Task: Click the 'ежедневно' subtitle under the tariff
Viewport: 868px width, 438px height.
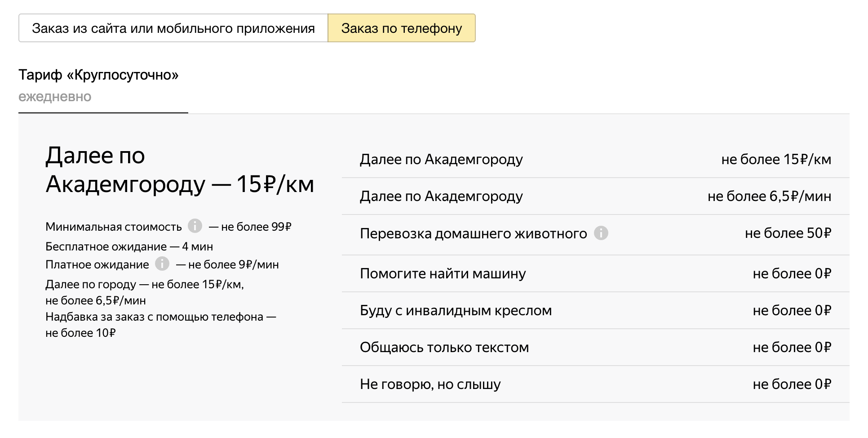Action: click(x=55, y=97)
